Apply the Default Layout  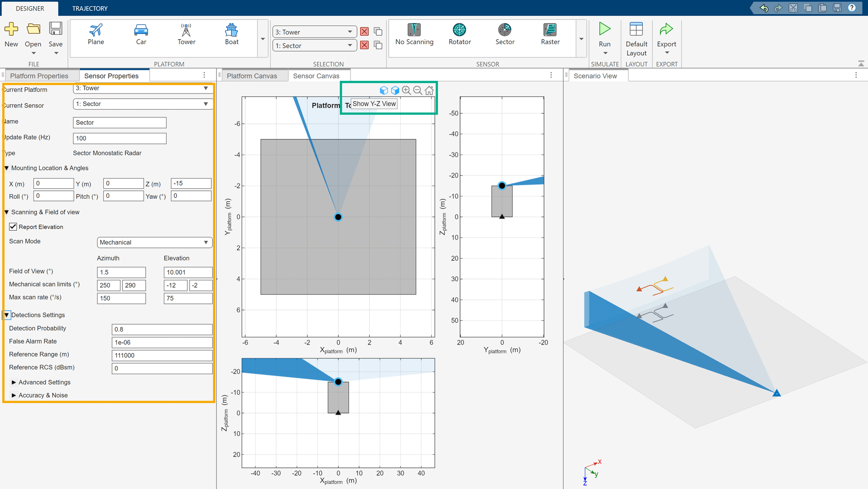(636, 38)
